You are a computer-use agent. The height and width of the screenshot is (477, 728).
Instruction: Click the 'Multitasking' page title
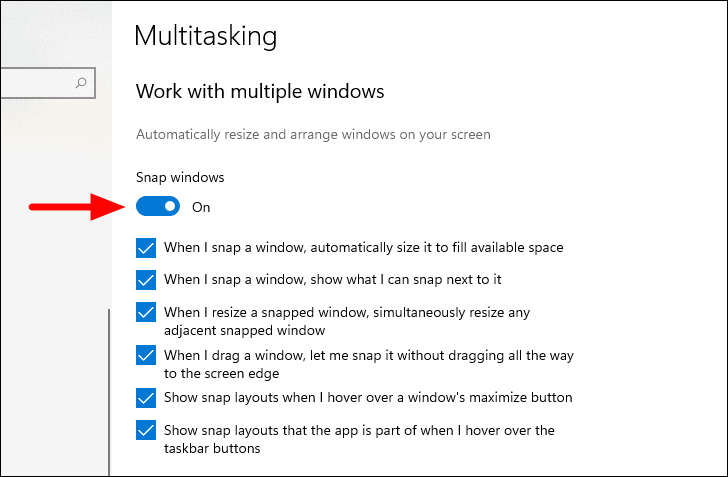(206, 36)
